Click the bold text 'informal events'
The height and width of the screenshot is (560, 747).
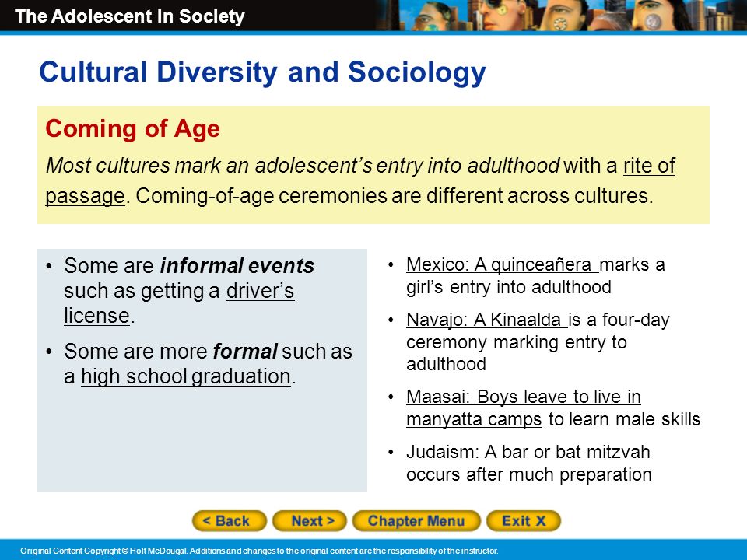237,266
